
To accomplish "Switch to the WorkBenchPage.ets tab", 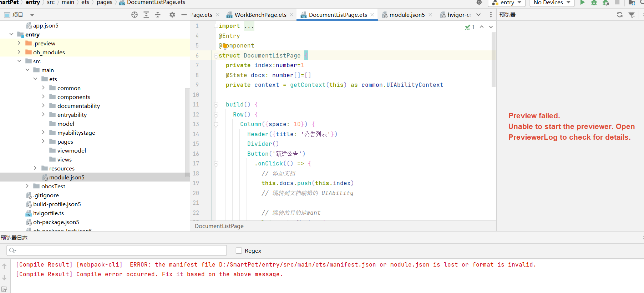I will [260, 15].
